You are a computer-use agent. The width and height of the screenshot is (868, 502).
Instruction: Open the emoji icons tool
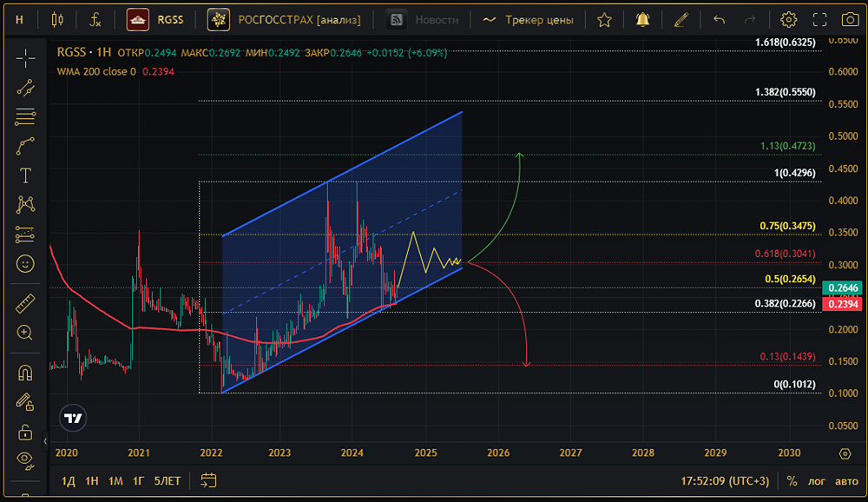pyautogui.click(x=25, y=264)
